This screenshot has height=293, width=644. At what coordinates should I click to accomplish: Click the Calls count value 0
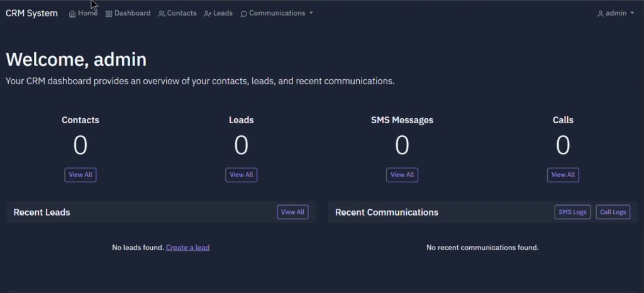(563, 145)
